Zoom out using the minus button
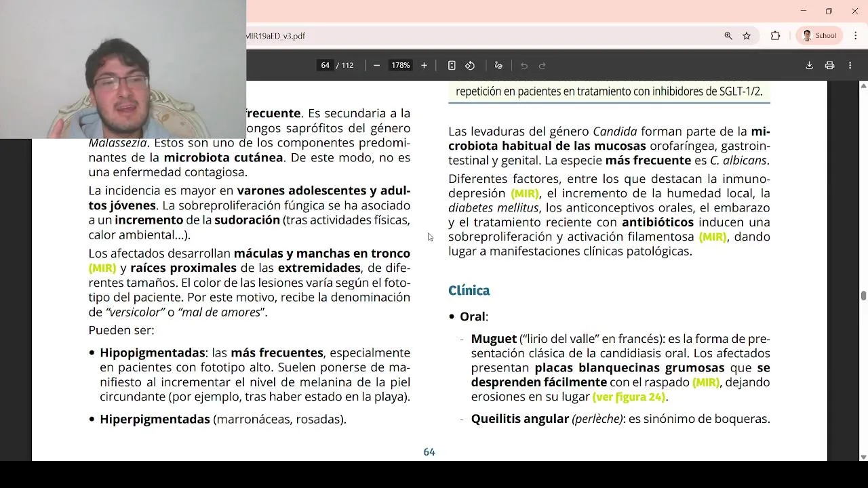The height and width of the screenshot is (488, 868). (x=376, y=66)
